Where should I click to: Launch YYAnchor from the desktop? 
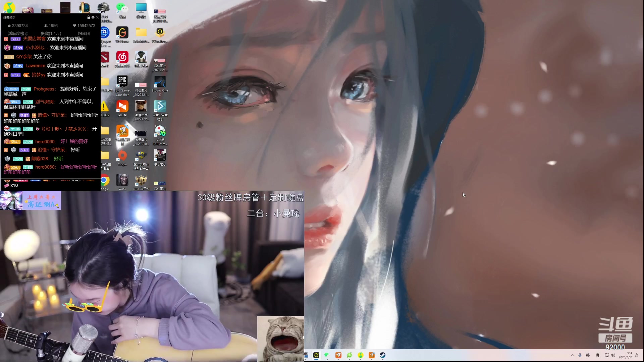(160, 35)
